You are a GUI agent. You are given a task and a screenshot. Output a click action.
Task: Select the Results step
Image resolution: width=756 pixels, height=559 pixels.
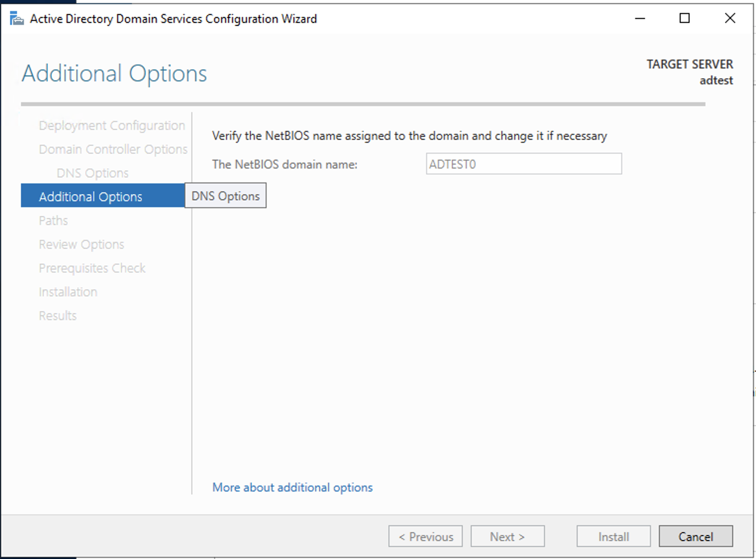point(57,315)
